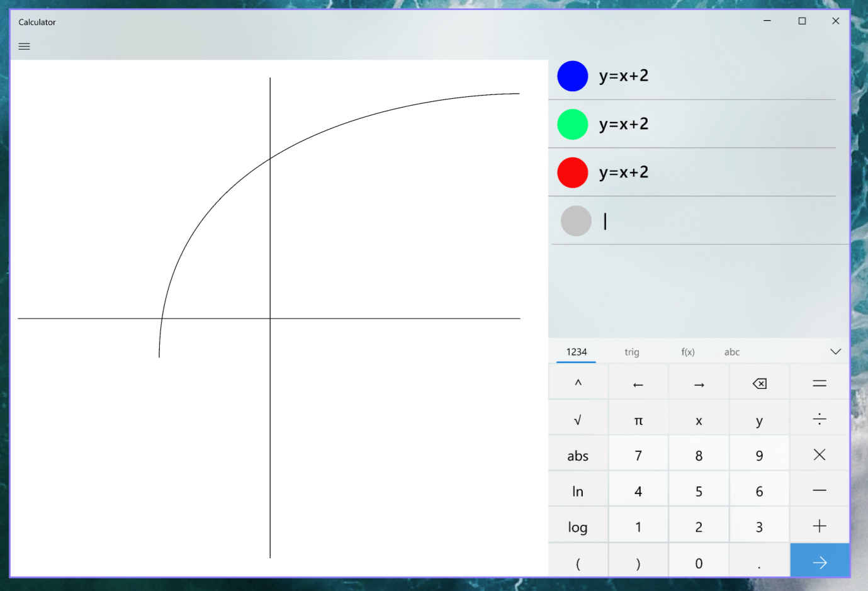The width and height of the screenshot is (868, 591).
Task: Open the f(x) functions tab
Action: [687, 352]
